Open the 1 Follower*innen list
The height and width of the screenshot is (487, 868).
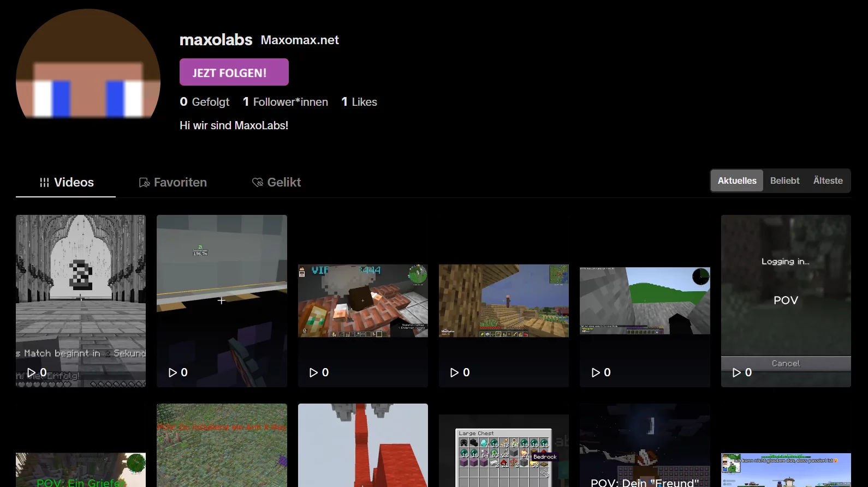coord(286,102)
